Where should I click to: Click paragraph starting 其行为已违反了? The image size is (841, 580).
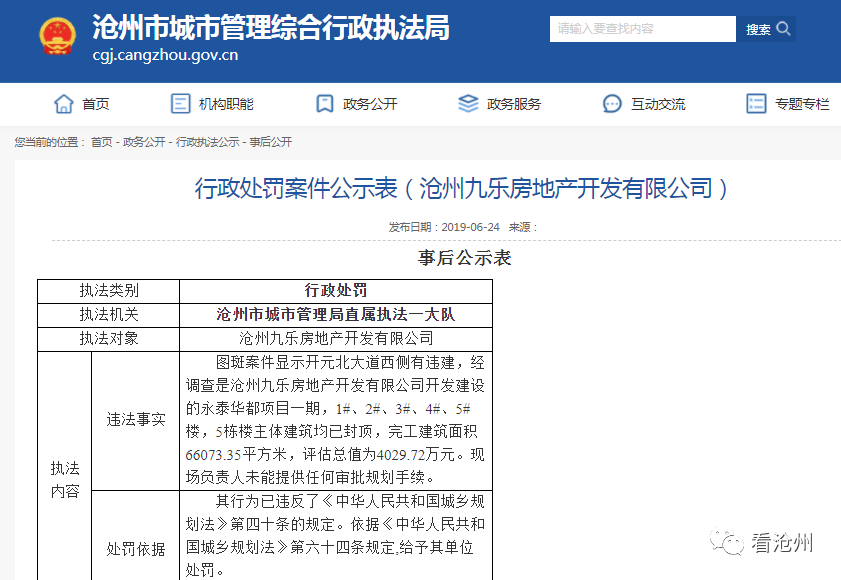[335, 535]
